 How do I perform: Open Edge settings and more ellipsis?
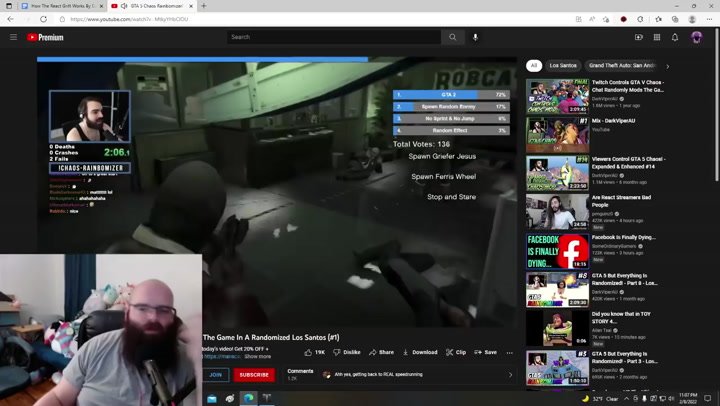coord(709,19)
